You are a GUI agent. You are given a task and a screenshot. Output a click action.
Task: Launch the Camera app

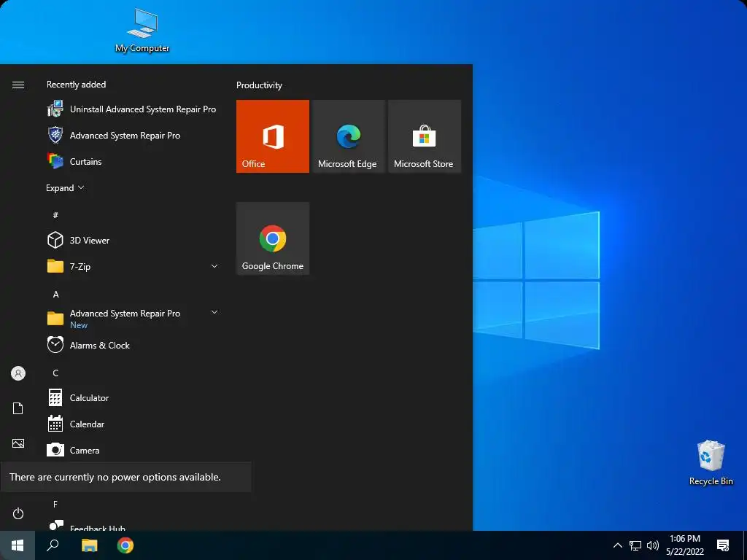(132, 450)
